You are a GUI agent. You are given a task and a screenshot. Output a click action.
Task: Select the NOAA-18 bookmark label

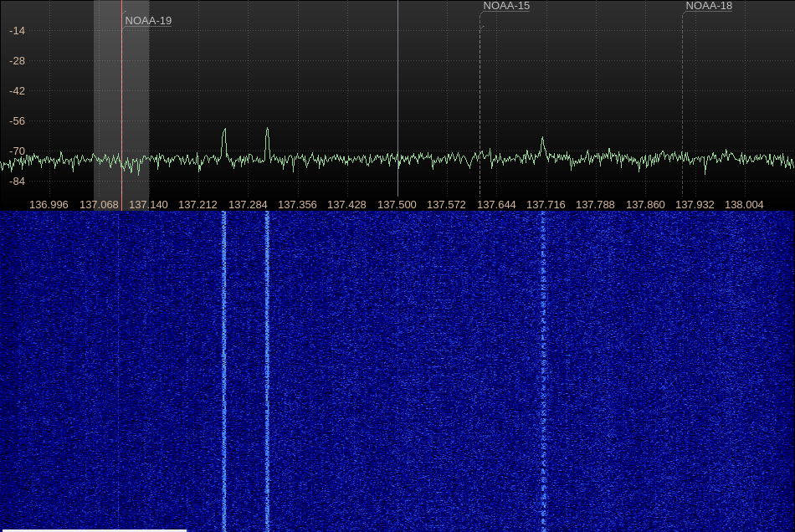point(709,6)
